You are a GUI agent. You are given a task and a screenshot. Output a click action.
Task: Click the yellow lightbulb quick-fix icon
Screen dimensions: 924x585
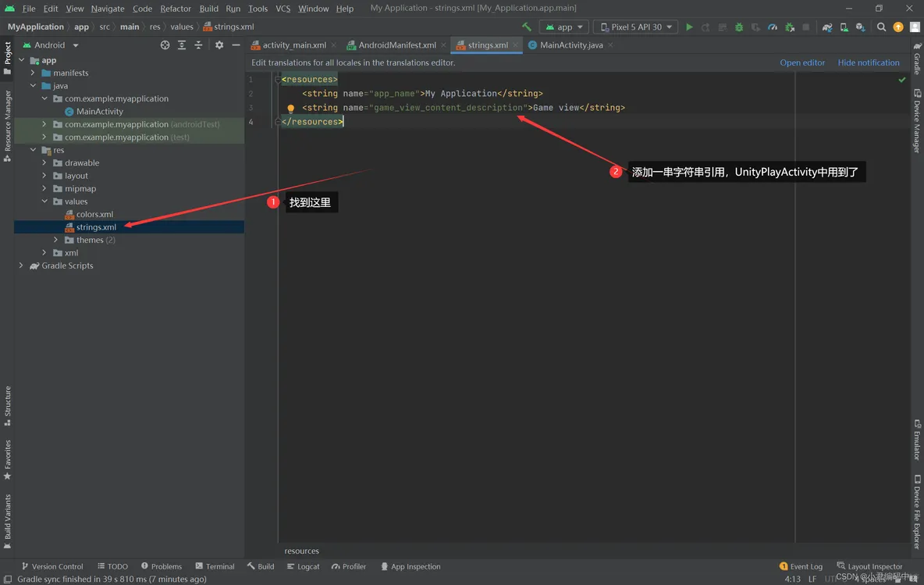coord(290,108)
